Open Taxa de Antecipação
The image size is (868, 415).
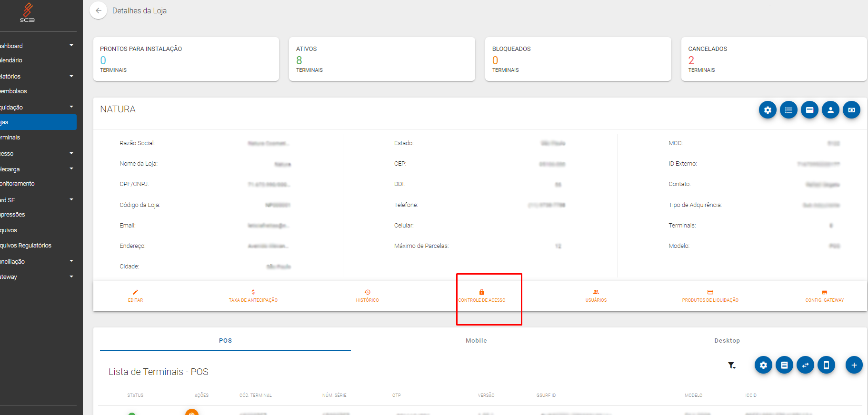coord(253,296)
